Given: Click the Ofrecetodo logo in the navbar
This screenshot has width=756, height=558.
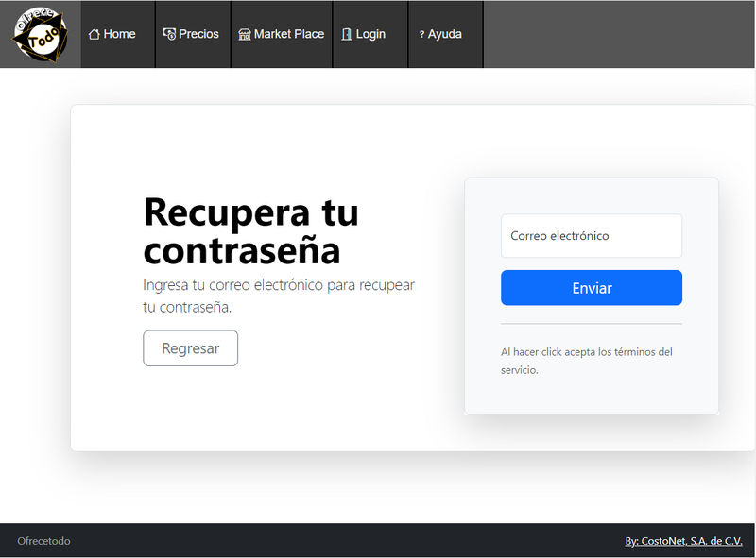Looking at the screenshot, I should [x=40, y=34].
